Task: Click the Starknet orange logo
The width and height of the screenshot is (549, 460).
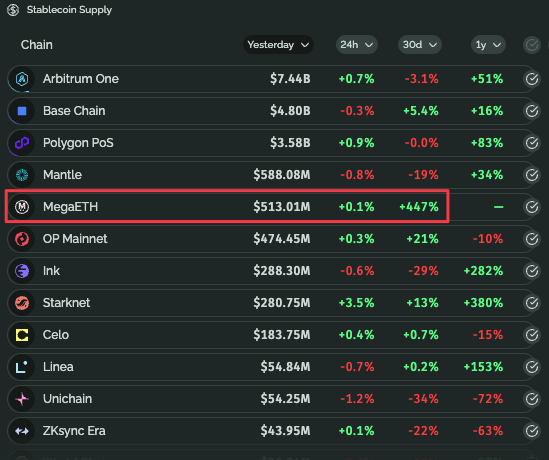Action: click(22, 303)
